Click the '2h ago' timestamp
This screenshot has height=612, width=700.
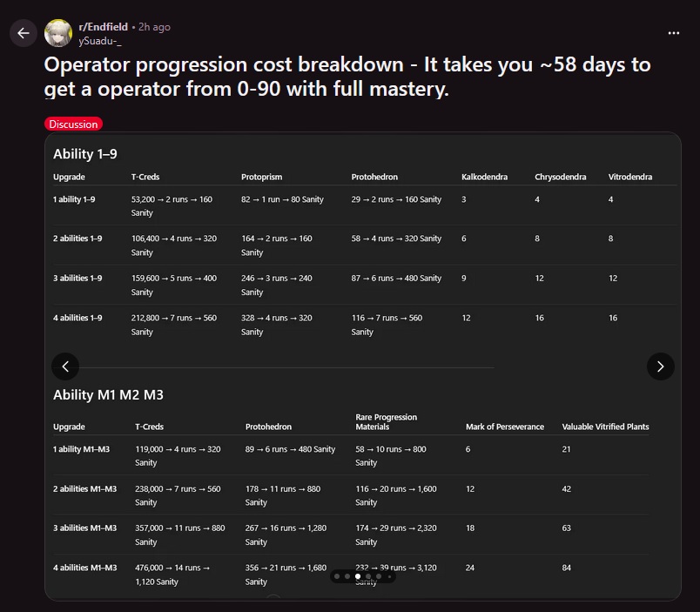[x=154, y=27]
